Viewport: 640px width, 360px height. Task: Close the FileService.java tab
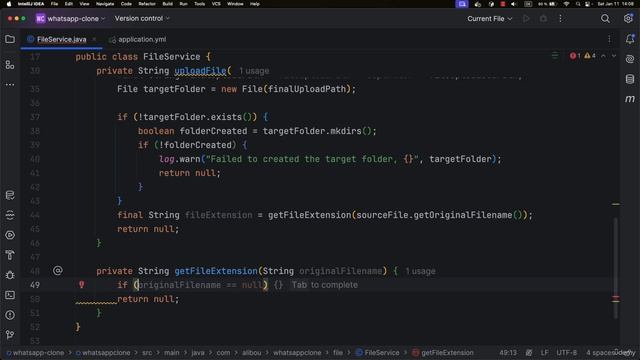tap(94, 39)
